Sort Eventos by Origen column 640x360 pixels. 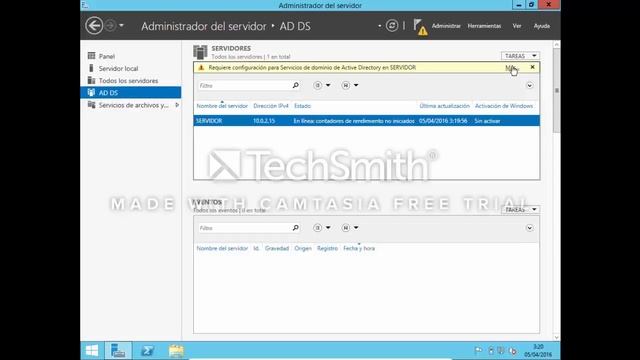[303, 248]
